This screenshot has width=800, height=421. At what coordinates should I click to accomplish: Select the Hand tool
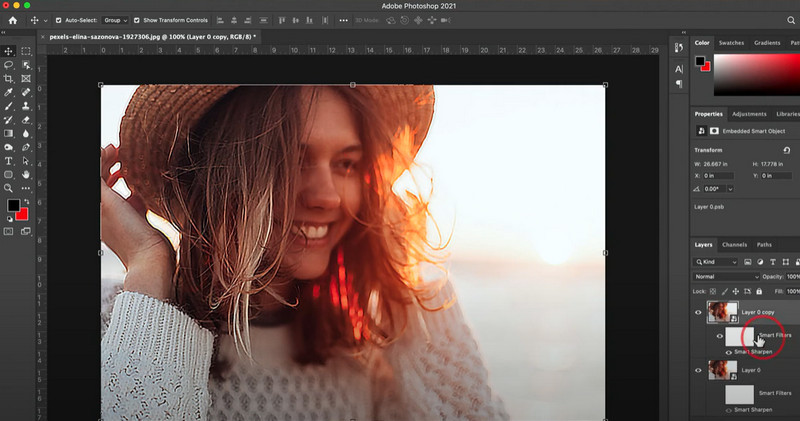tap(26, 175)
